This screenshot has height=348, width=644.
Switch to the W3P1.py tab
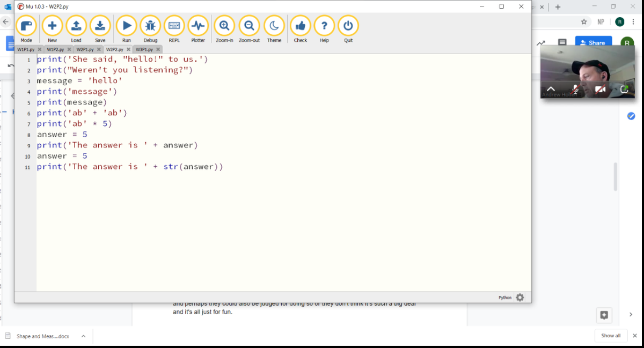pyautogui.click(x=144, y=49)
